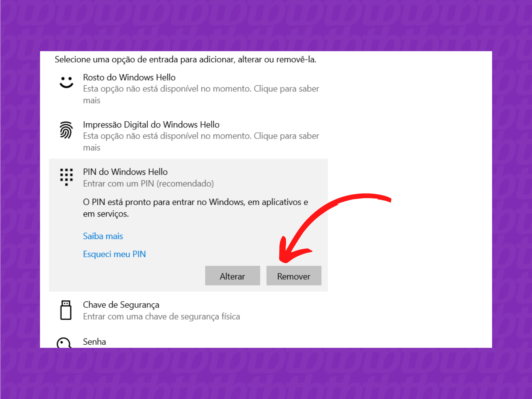Click the Windows Hello fingerprint icon
532x399 pixels.
pyautogui.click(x=66, y=130)
